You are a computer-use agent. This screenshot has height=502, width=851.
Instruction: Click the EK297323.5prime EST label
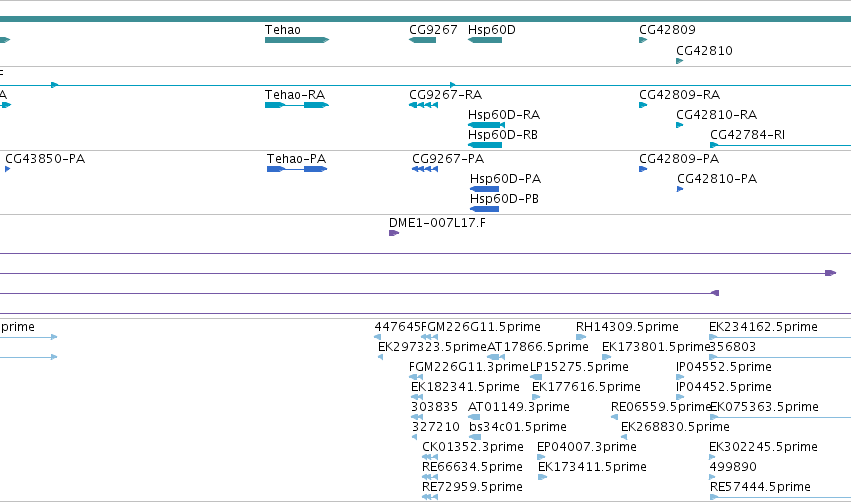pos(433,347)
